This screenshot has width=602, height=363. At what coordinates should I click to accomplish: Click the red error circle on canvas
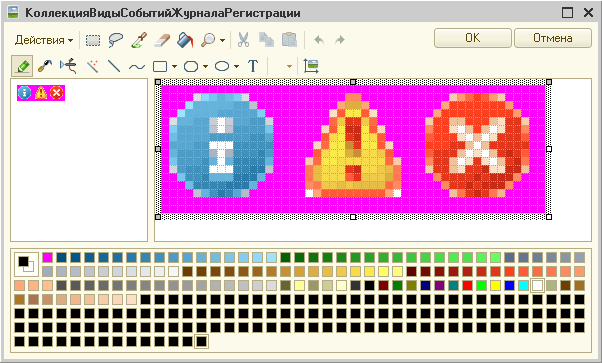point(477,145)
